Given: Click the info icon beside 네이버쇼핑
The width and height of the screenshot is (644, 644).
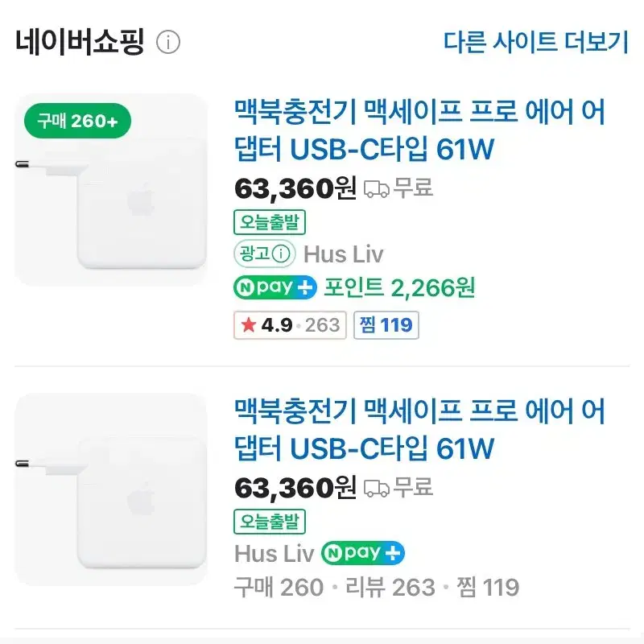Looking at the screenshot, I should coord(168,42).
